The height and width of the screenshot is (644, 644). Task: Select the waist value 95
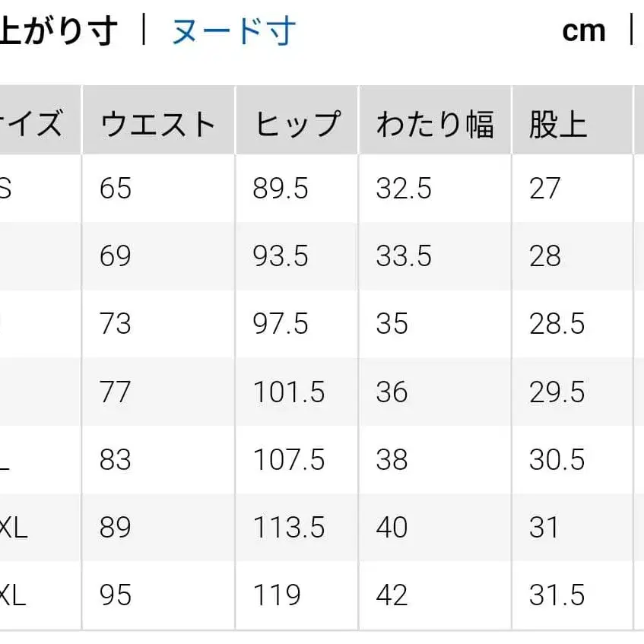point(114,594)
